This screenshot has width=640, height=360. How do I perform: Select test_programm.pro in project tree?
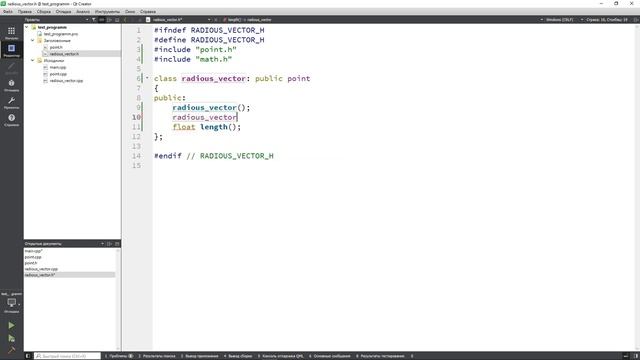point(61,34)
